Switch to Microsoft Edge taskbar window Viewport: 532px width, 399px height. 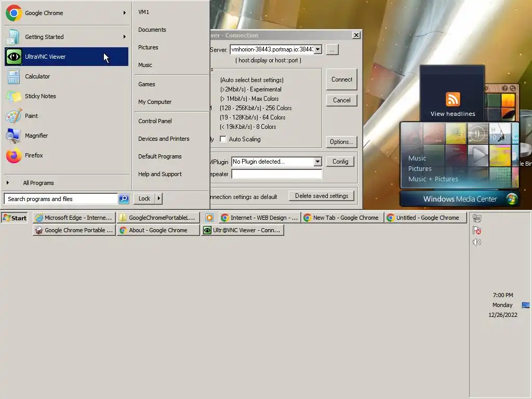[x=74, y=218]
